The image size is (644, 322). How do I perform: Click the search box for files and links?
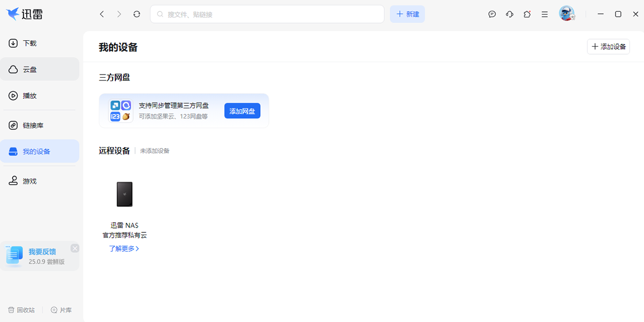point(267,14)
